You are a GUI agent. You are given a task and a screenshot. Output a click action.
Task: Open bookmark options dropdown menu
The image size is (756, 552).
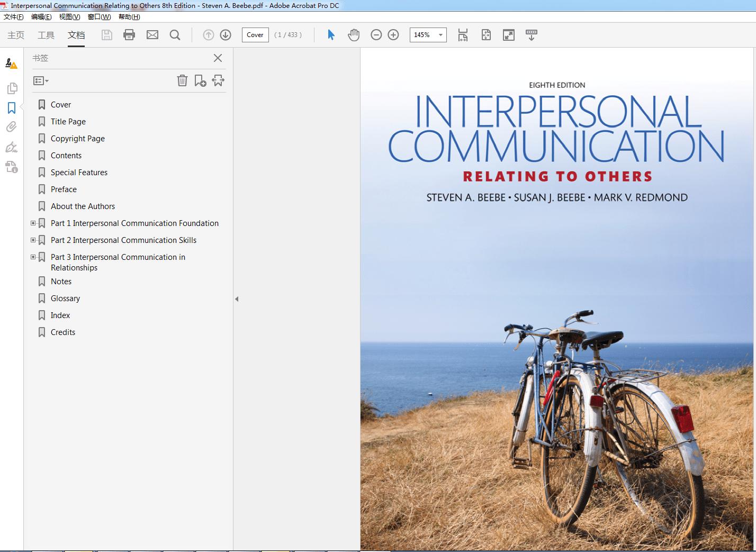point(41,81)
